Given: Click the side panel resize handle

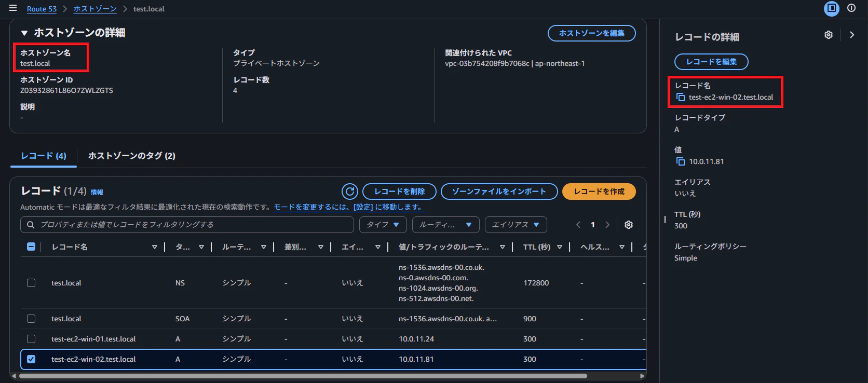Looking at the screenshot, I should [x=665, y=220].
